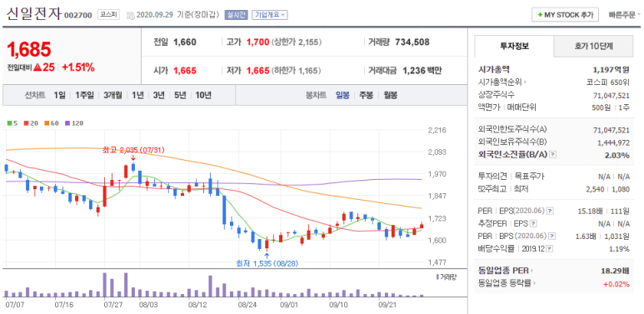Select the 3년 line chart period
Screen dimensions: 644x314
click(x=158, y=95)
